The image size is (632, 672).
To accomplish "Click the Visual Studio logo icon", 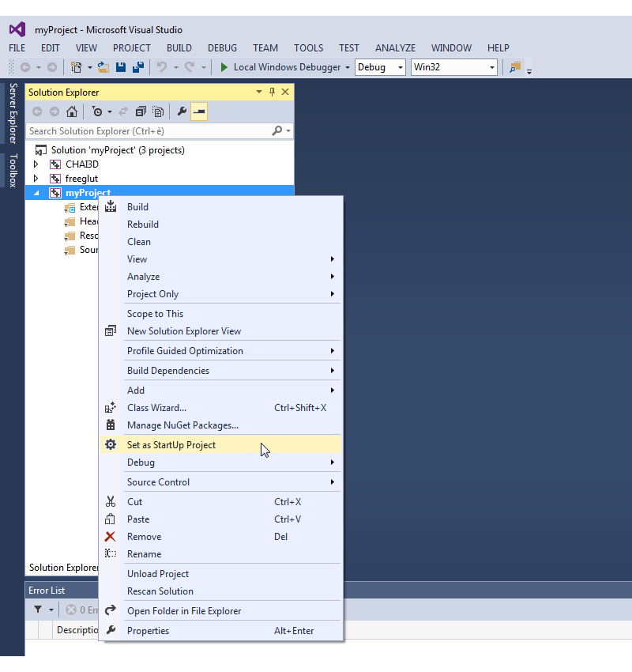I will click(17, 29).
